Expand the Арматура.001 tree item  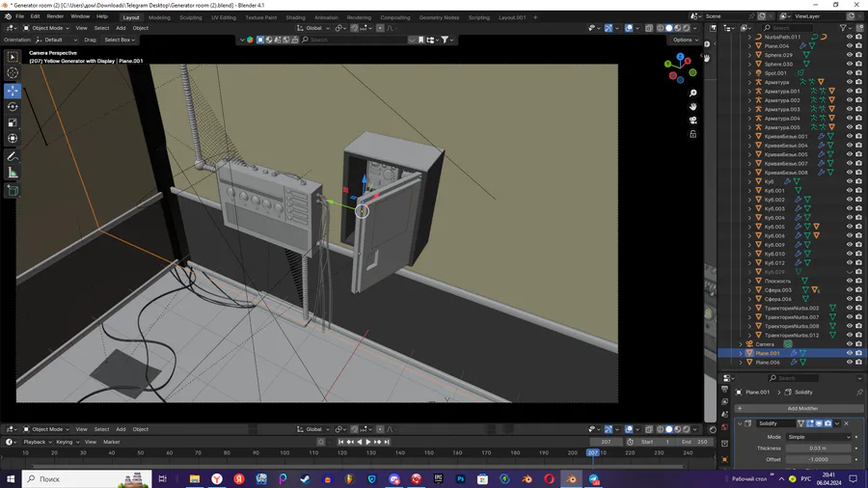click(750, 92)
